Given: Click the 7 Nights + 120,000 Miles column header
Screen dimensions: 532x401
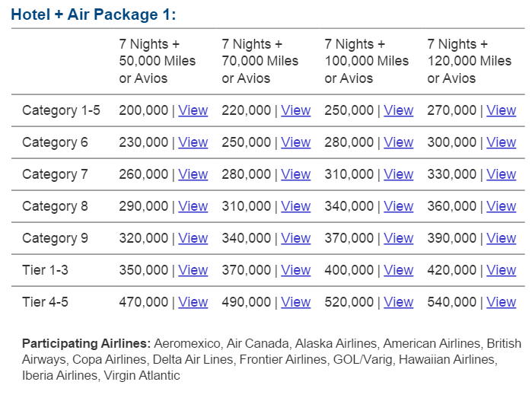Looking at the screenshot, I should [x=469, y=61].
